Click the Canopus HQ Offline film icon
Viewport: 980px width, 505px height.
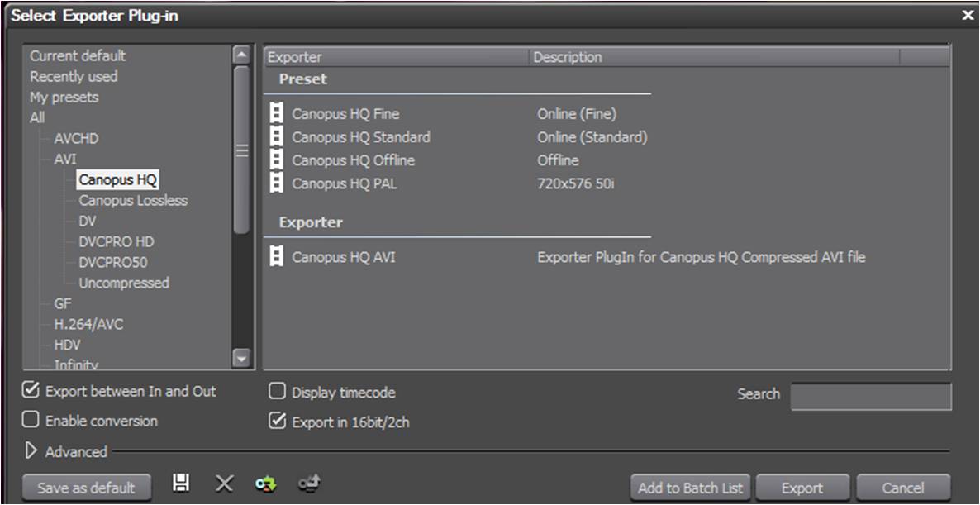[277, 160]
